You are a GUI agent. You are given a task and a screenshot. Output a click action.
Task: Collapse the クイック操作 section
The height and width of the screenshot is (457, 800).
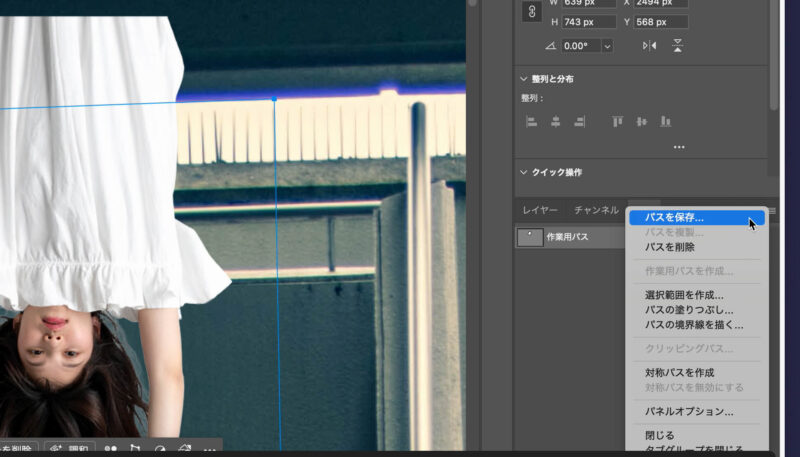(x=523, y=172)
